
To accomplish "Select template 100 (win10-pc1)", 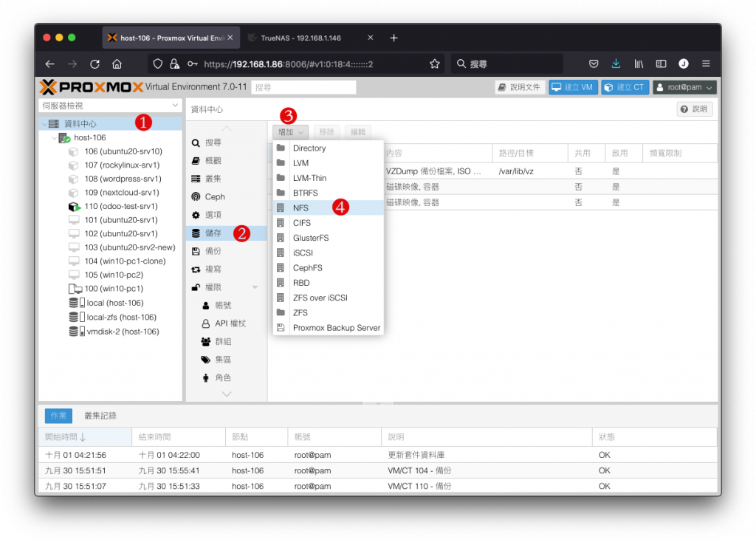I will point(106,289).
